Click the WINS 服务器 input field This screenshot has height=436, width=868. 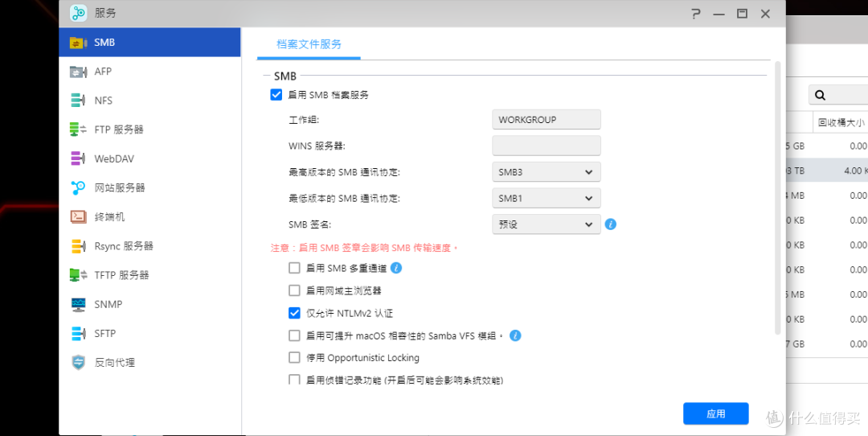(547, 146)
